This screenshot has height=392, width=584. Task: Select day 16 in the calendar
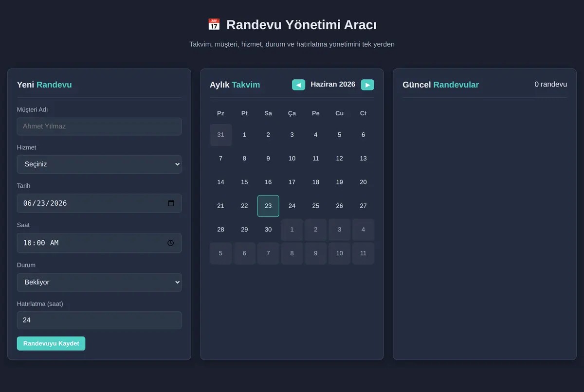click(x=268, y=182)
